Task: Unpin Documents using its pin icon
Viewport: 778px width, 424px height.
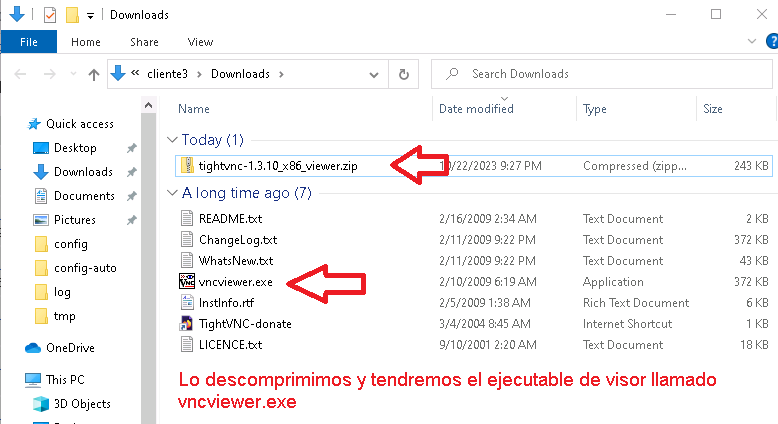Action: 131,196
